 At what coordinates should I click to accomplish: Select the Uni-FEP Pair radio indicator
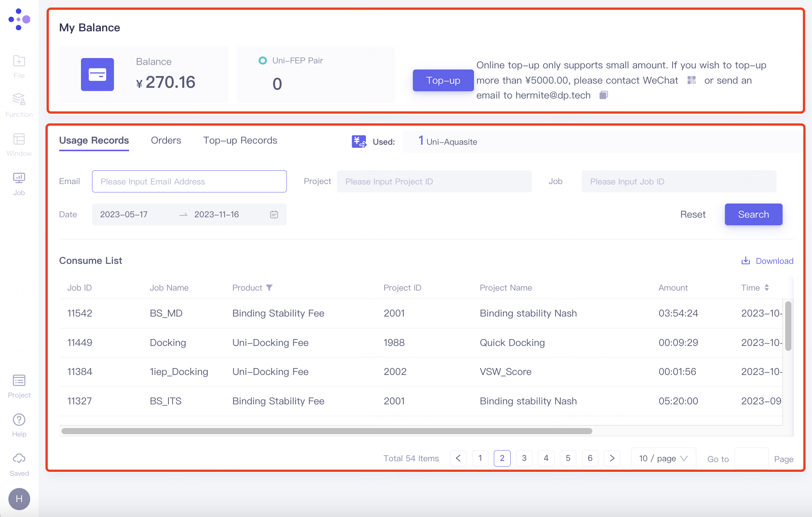coord(262,60)
